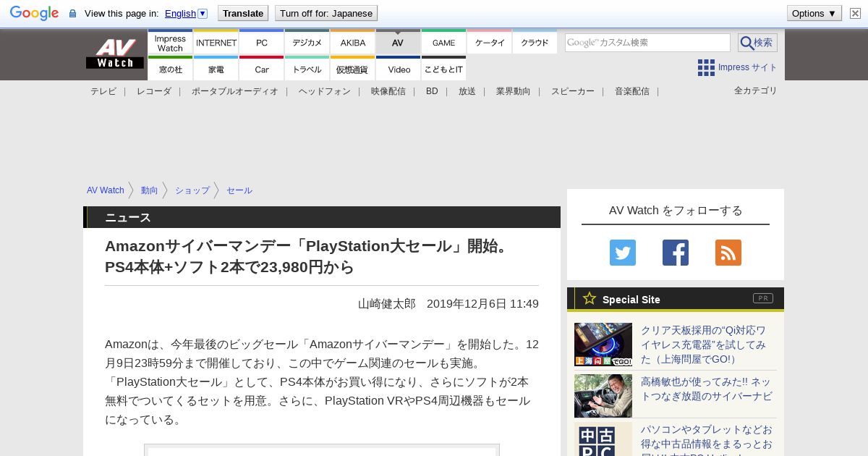
Task: Open the 音楽配信 category
Action: click(632, 91)
